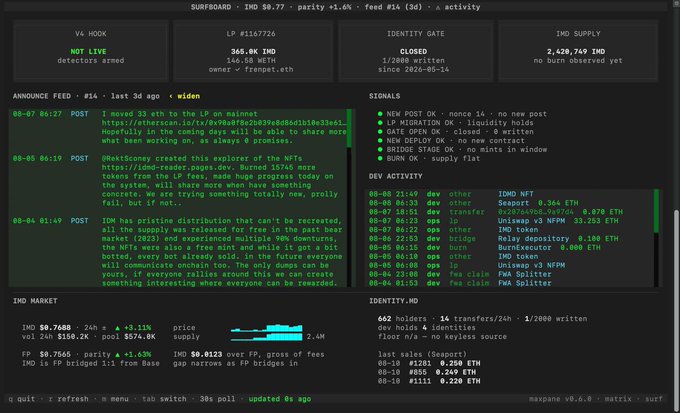Image resolution: width=680 pixels, height=413 pixels.
Task: Select last sale #1111 0.220 ETH
Action: 429,381
